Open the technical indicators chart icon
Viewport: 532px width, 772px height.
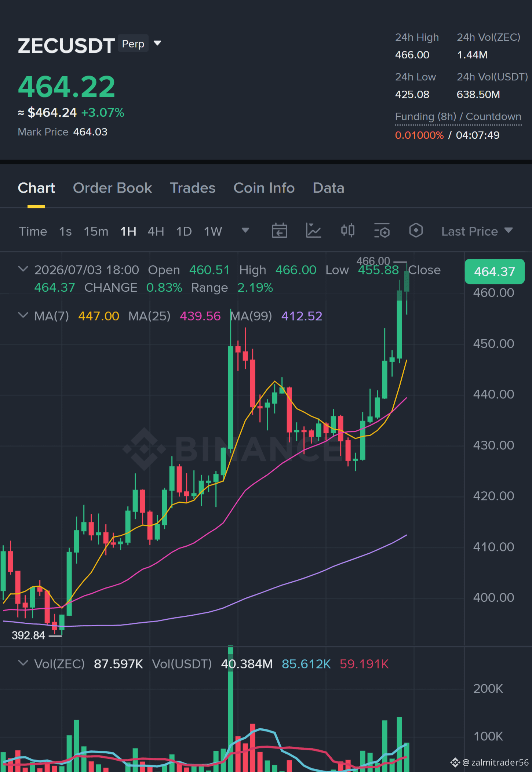(314, 231)
